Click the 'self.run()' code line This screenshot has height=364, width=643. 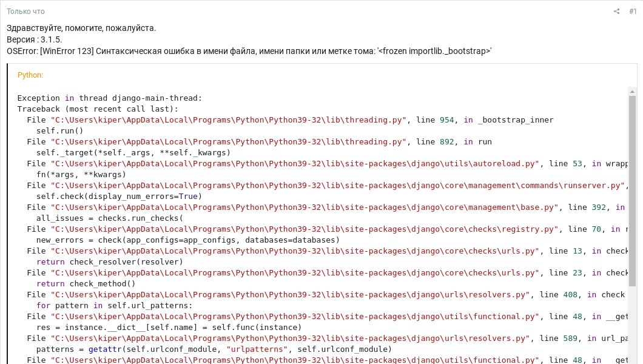point(60,131)
